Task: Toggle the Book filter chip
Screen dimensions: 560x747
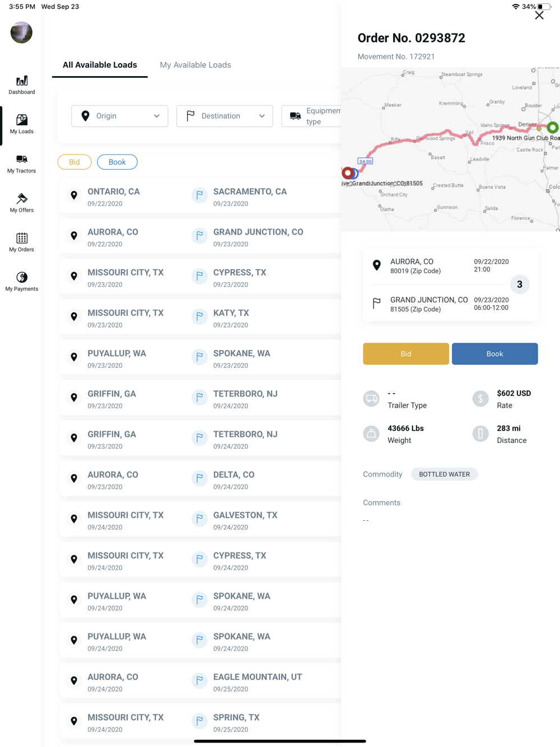Action: pos(117,162)
